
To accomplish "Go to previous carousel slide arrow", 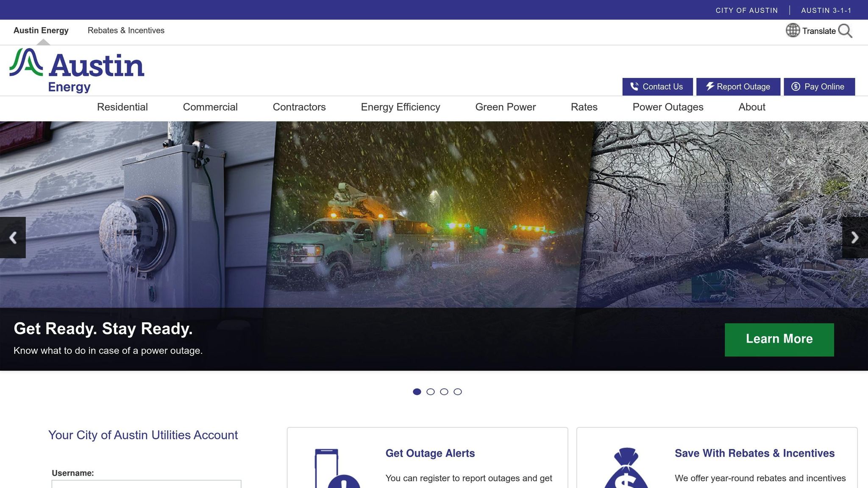I will (x=13, y=238).
